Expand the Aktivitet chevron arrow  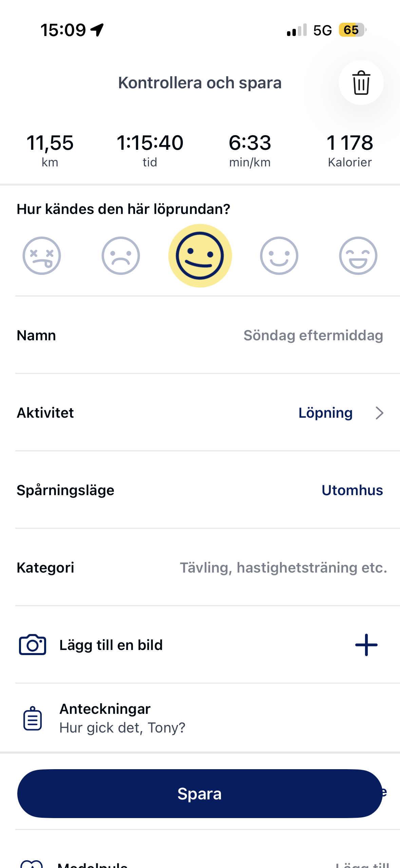pos(379,413)
